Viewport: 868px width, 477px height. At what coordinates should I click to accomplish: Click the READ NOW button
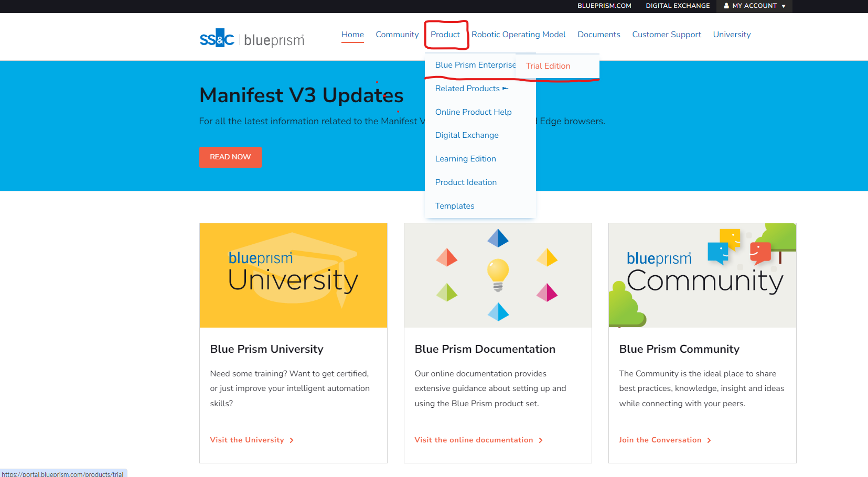(230, 157)
